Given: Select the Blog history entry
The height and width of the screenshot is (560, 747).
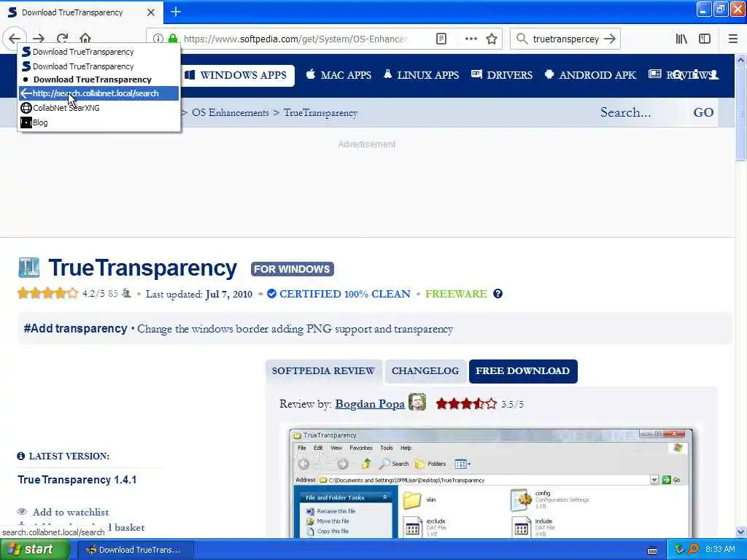Looking at the screenshot, I should [98, 122].
